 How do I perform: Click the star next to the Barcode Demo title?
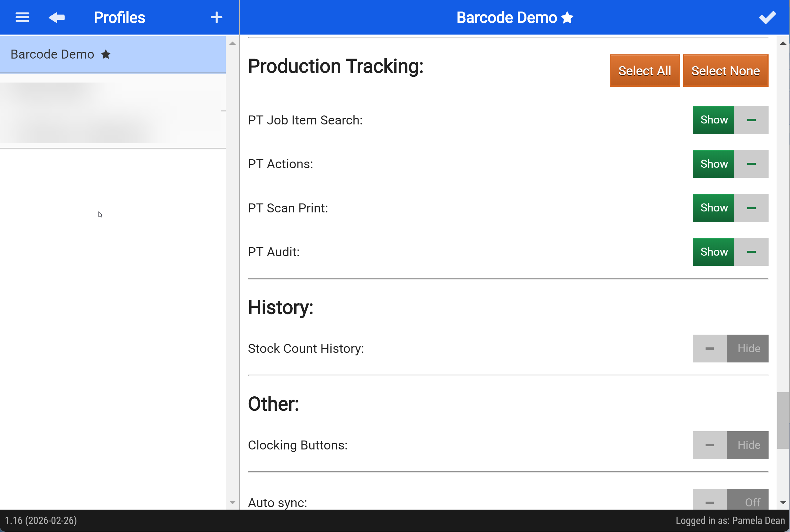[567, 18]
